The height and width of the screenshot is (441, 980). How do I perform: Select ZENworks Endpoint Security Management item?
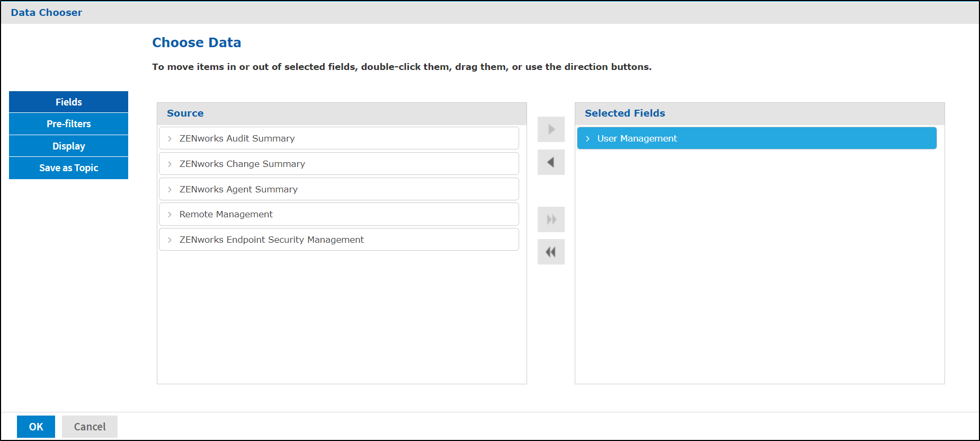tap(272, 240)
